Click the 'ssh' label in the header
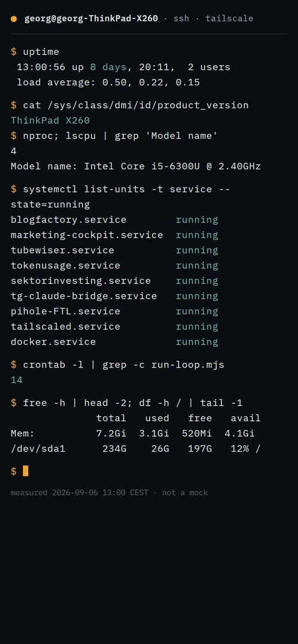 181,18
